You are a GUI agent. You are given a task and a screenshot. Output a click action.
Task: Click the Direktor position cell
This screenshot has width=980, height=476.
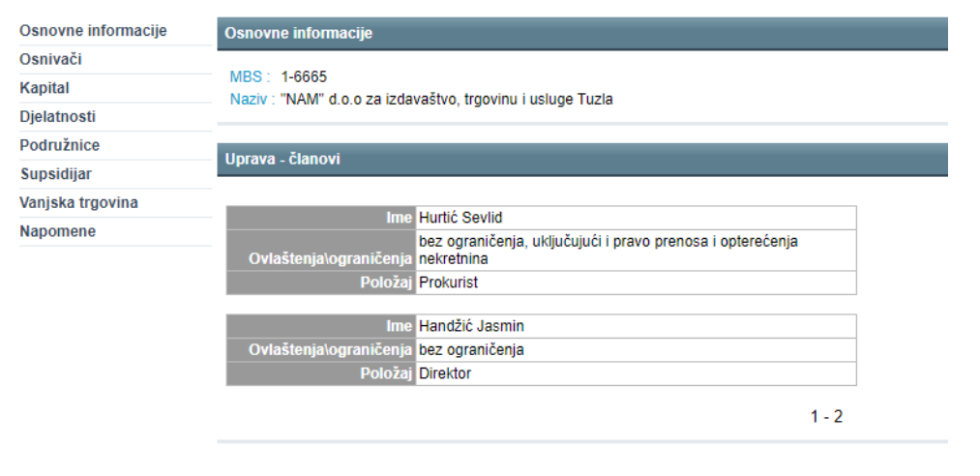445,373
